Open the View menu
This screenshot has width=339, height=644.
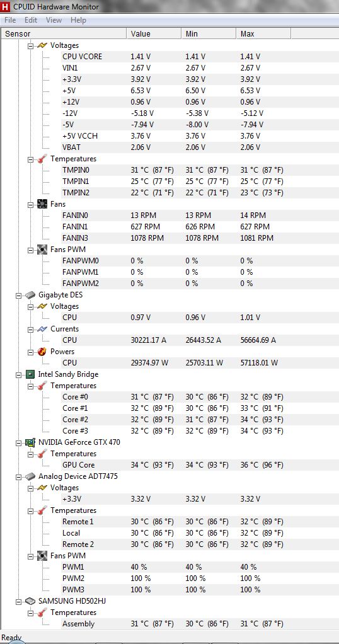point(54,20)
